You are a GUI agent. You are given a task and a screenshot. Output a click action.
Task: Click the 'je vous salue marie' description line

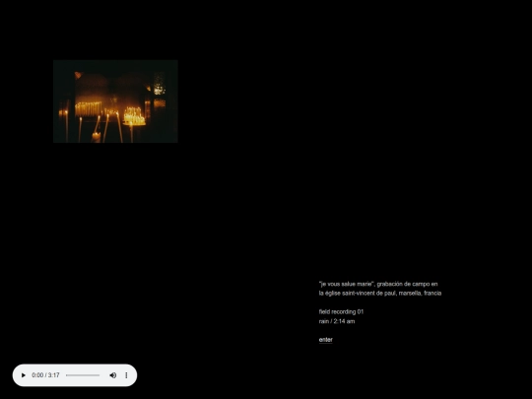pos(378,284)
